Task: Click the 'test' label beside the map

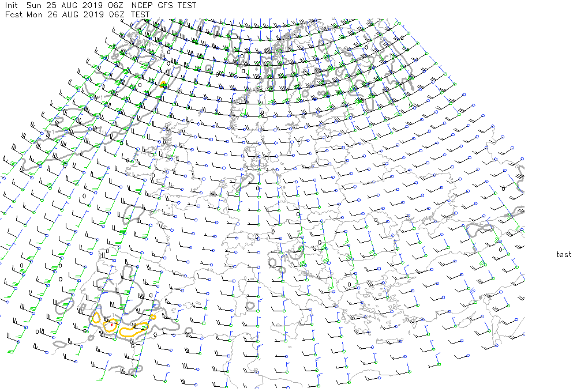Action: [x=564, y=254]
